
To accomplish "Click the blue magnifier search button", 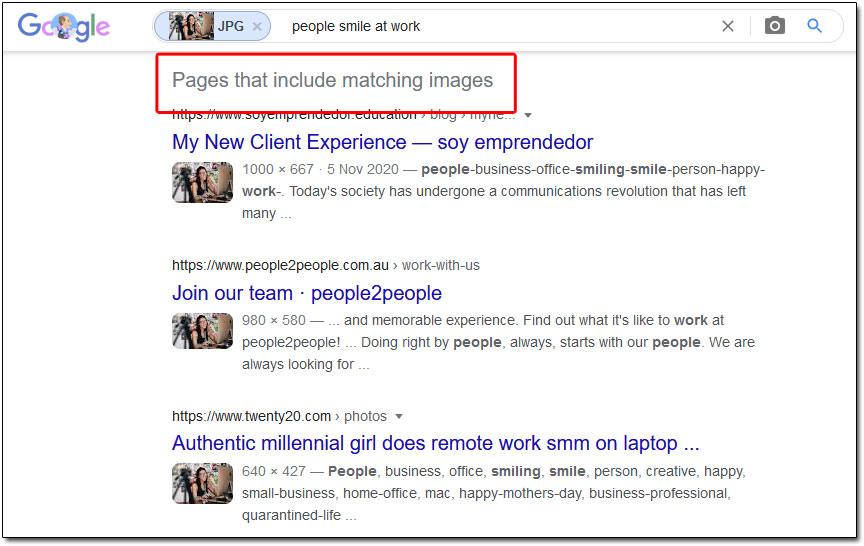I will [x=814, y=25].
